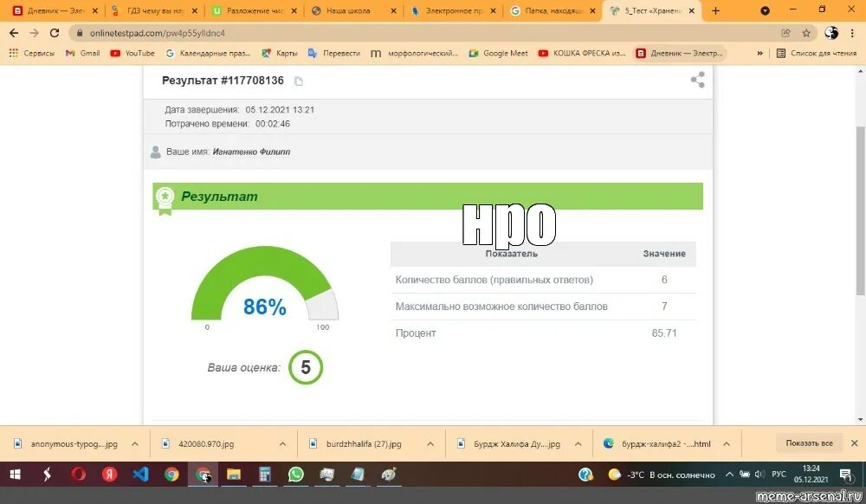Open Список для чтения reading list
The width and height of the screenshot is (866, 504).
click(817, 53)
